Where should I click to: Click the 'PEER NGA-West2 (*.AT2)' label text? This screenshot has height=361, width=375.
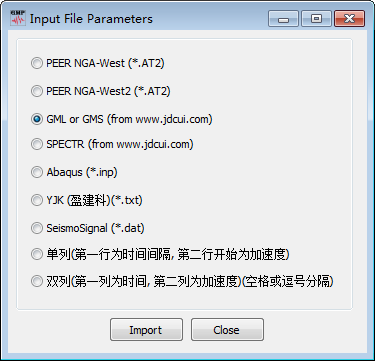point(108,91)
